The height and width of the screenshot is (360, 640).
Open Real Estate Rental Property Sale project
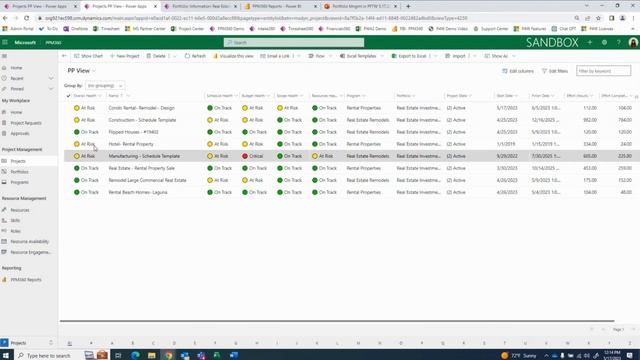[x=141, y=168]
